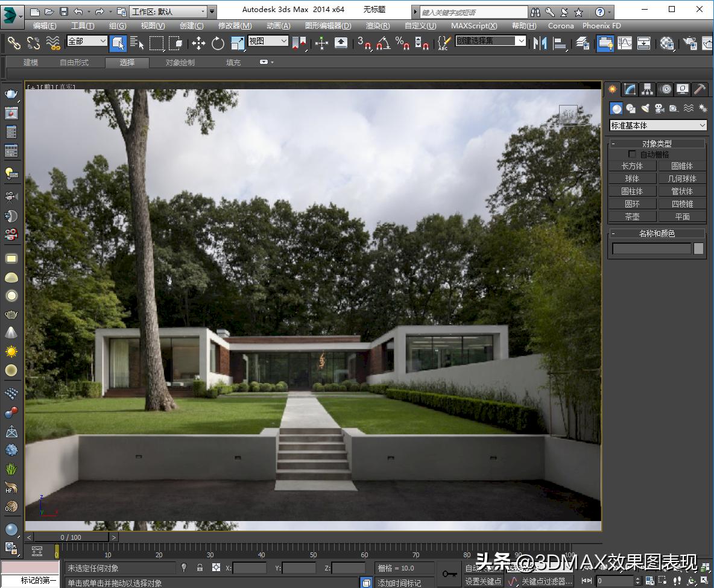Switch to Cameras creation category
The width and height of the screenshot is (714, 588).
point(660,109)
